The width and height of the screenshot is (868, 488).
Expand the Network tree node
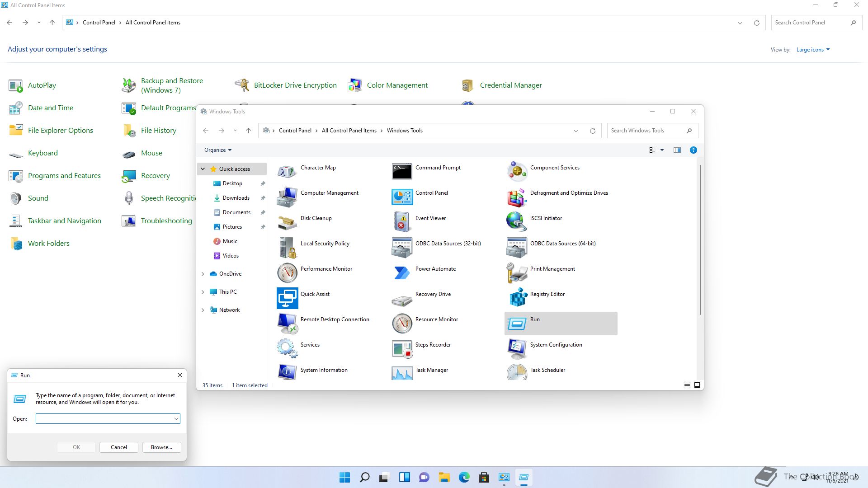pyautogui.click(x=203, y=310)
